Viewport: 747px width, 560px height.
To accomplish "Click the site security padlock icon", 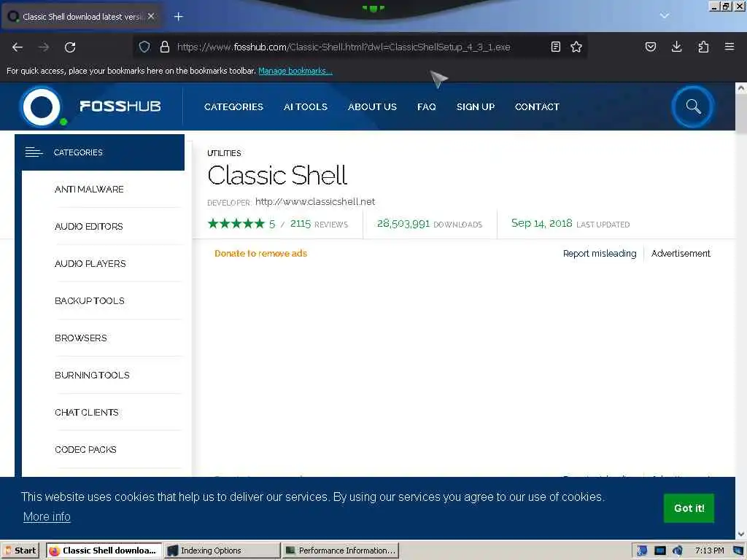I will (165, 47).
